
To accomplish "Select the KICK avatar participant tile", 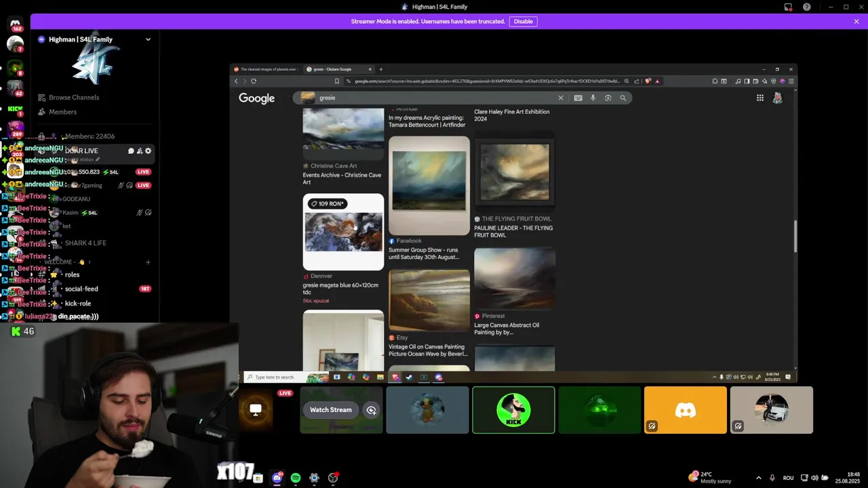I will pyautogui.click(x=513, y=410).
